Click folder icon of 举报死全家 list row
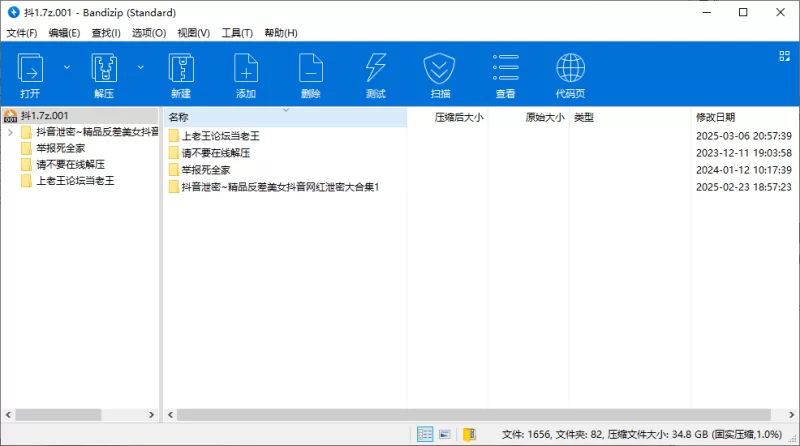 (x=173, y=170)
